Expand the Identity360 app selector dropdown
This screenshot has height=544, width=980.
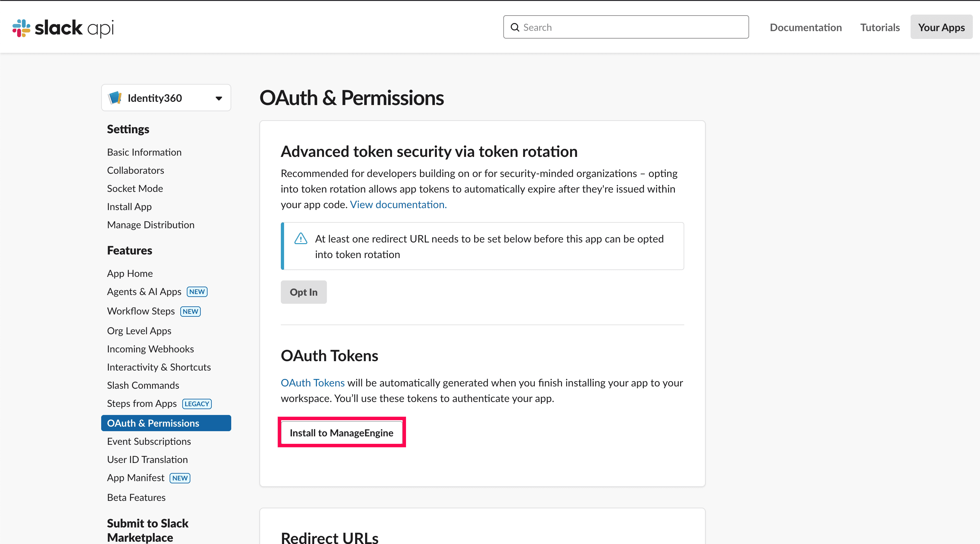point(218,98)
